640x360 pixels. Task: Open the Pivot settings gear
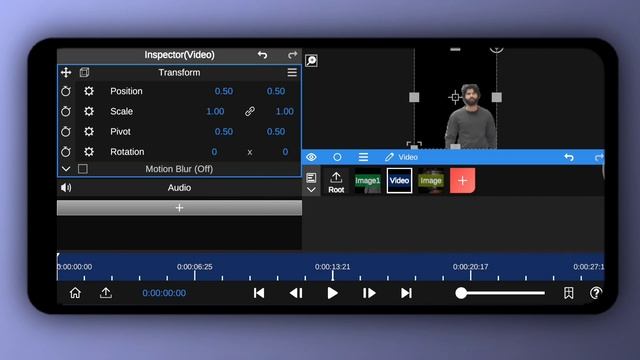pos(89,131)
